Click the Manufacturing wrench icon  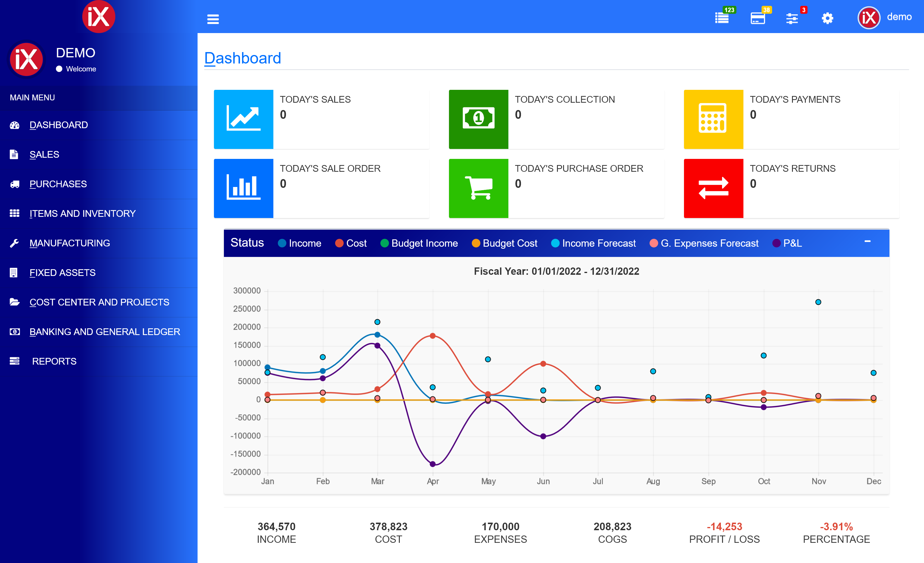(x=14, y=243)
